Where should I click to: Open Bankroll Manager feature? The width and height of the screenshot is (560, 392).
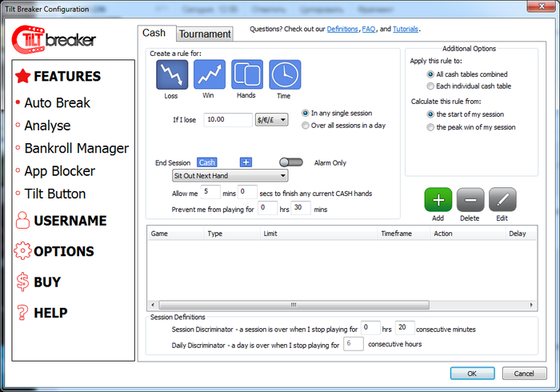click(x=77, y=148)
